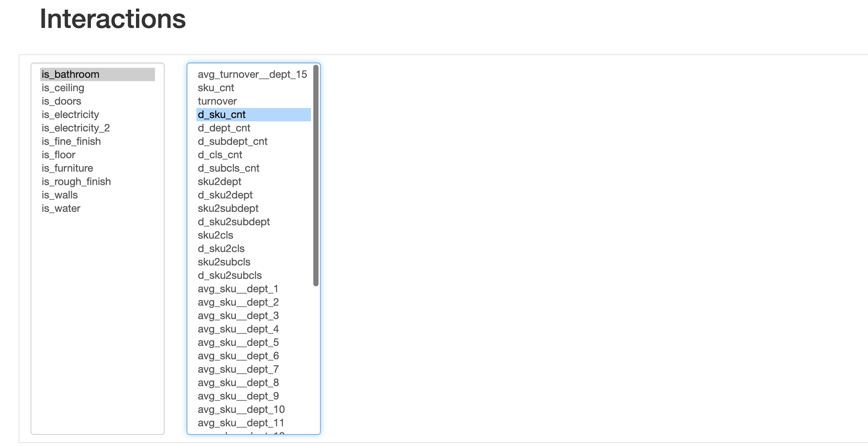Select avg_sku__dept_5 in the feature list
868x446 pixels.
coord(238,342)
